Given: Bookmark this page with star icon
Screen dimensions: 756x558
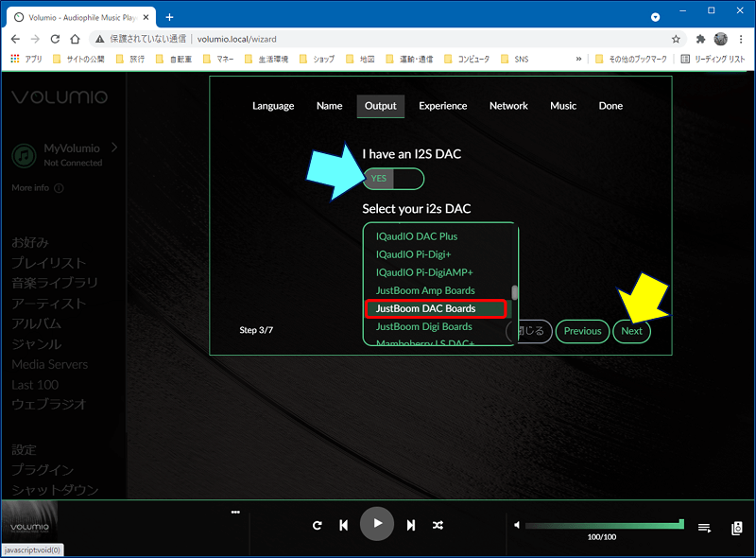Looking at the screenshot, I should (676, 39).
